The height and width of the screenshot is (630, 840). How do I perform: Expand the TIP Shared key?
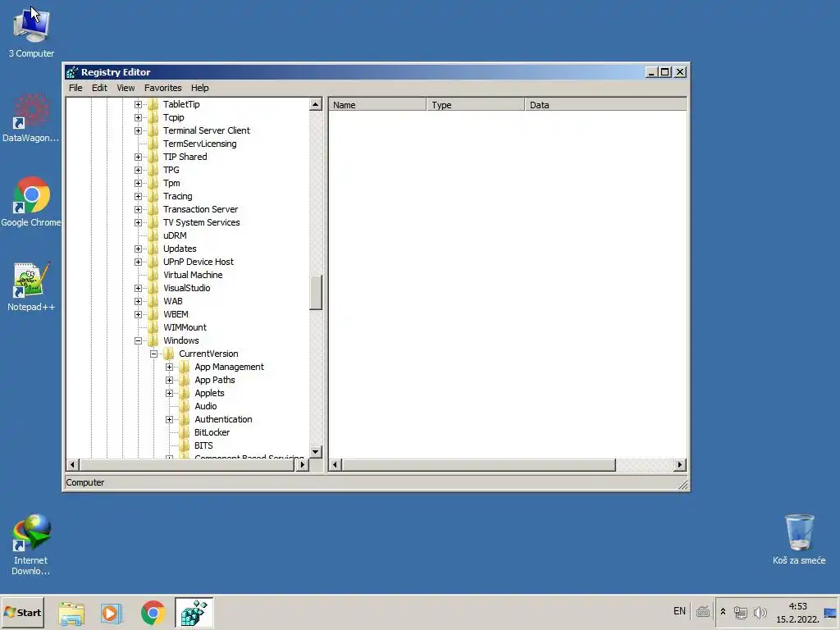point(138,157)
